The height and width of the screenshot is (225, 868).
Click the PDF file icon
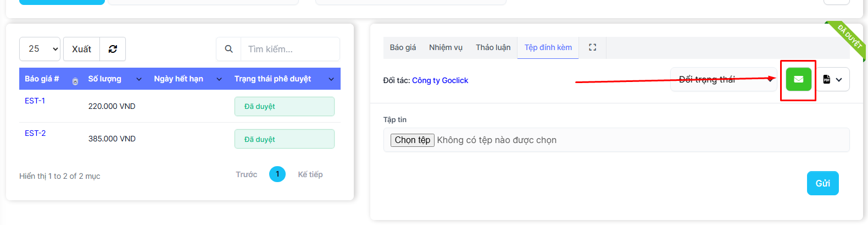click(x=827, y=79)
